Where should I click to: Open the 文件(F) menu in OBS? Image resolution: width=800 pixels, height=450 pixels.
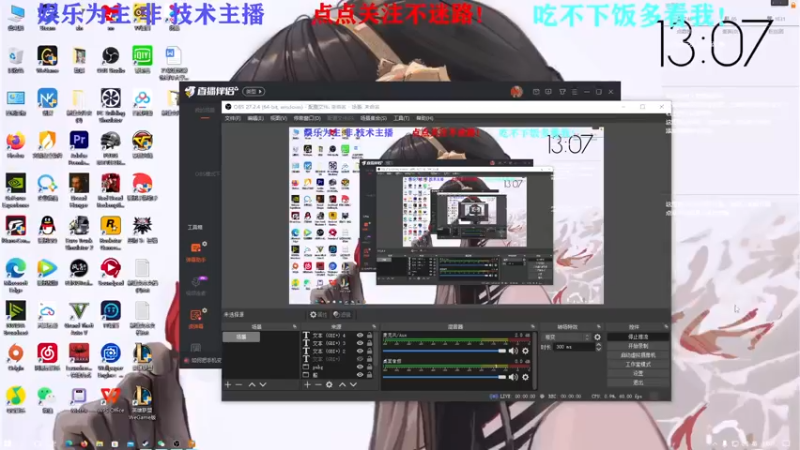pyautogui.click(x=233, y=118)
